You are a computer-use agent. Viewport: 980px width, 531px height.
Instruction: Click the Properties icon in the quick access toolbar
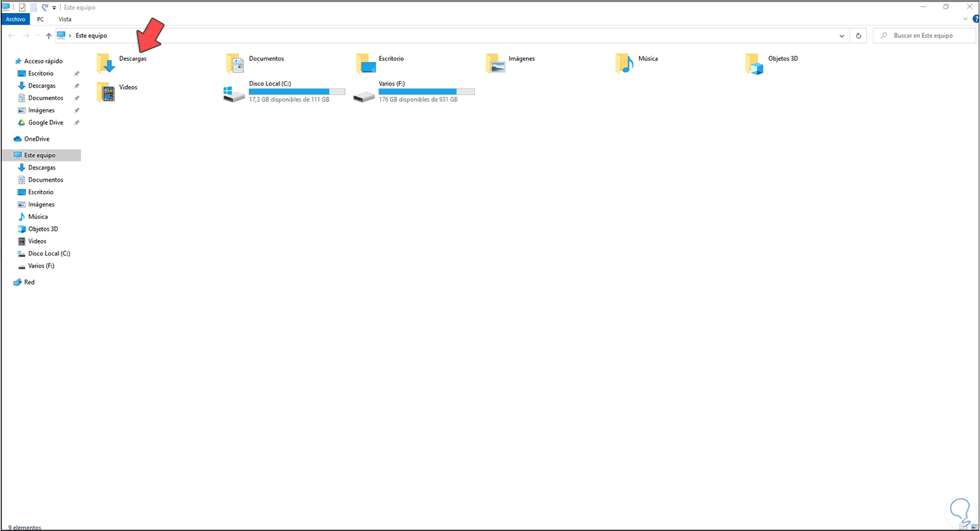(22, 7)
